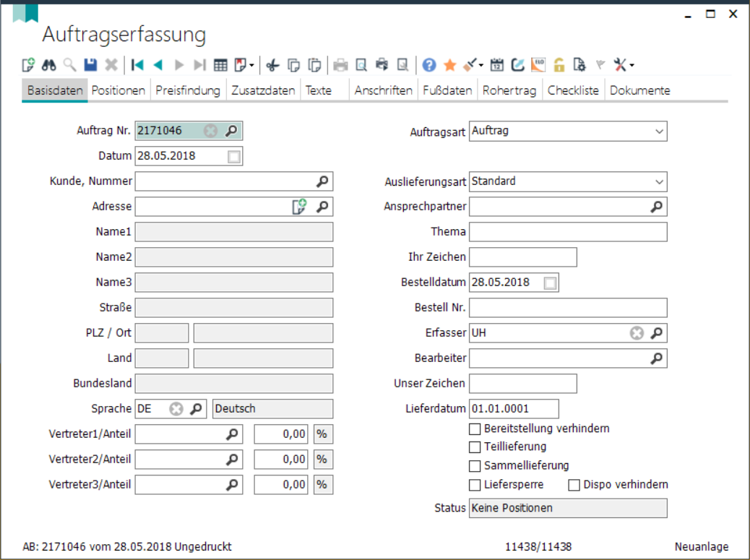Click the scissors cut icon
This screenshot has height=560, width=750.
272,64
